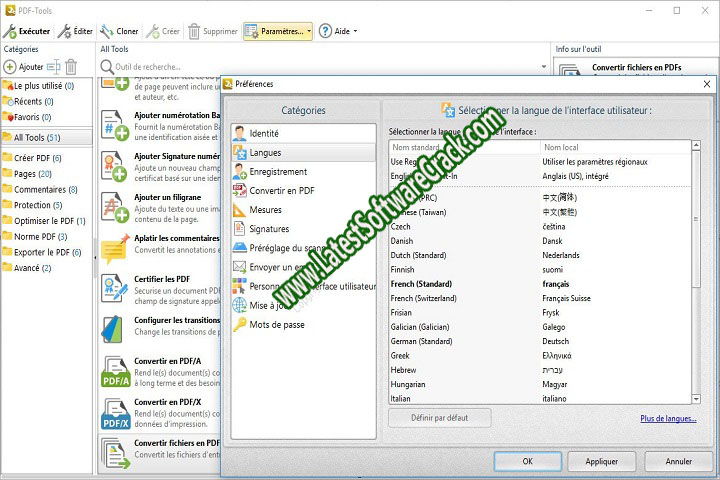Click Configurer les transitions tool icon
This screenshot has height=480, width=720.
[112, 329]
